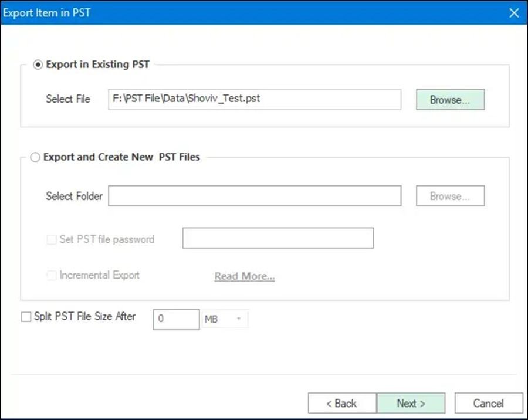Open the Read More link
This screenshot has width=528, height=420.
pyautogui.click(x=245, y=276)
